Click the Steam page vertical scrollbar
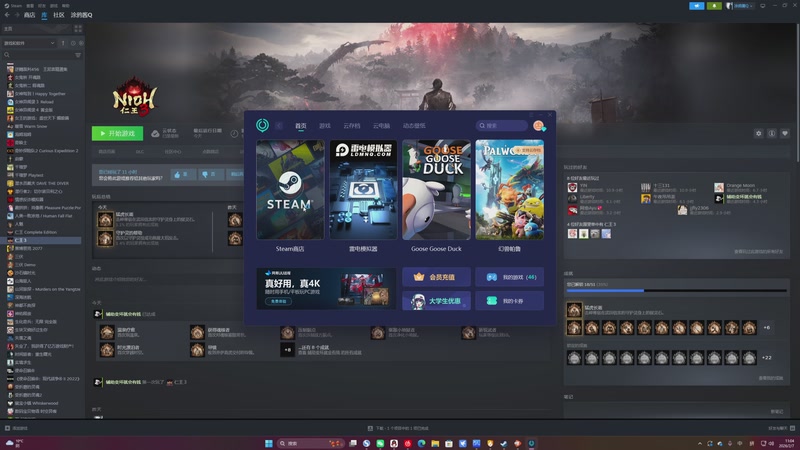Image resolution: width=800 pixels, height=450 pixels. 797,92
